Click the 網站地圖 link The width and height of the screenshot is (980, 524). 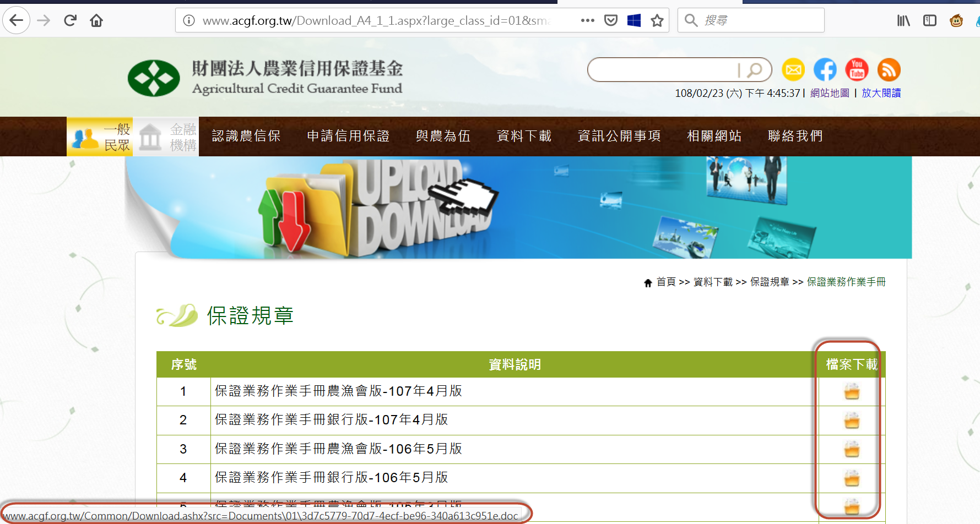(x=830, y=93)
